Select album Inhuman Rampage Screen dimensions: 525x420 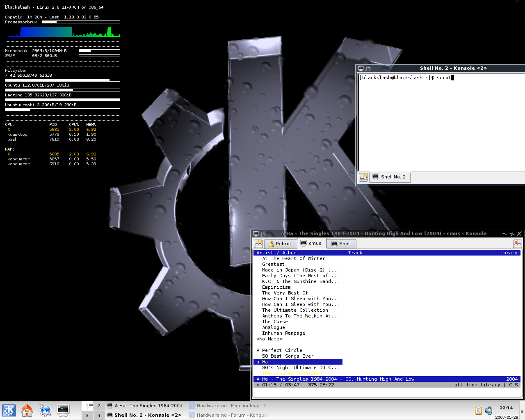283,333
